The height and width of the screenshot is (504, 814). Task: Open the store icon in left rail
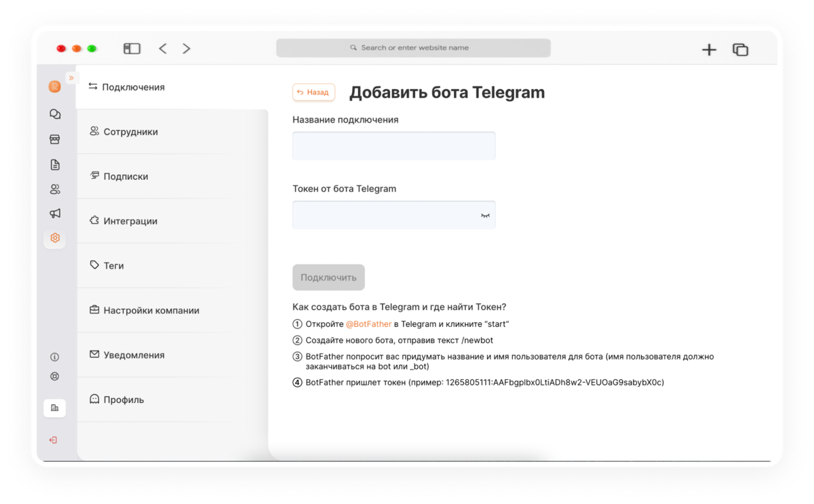(55, 139)
